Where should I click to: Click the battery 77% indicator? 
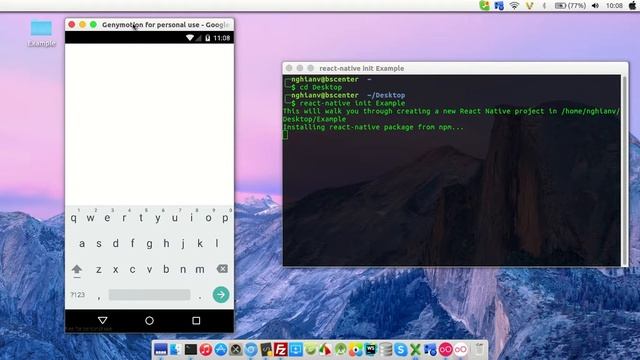point(570,6)
